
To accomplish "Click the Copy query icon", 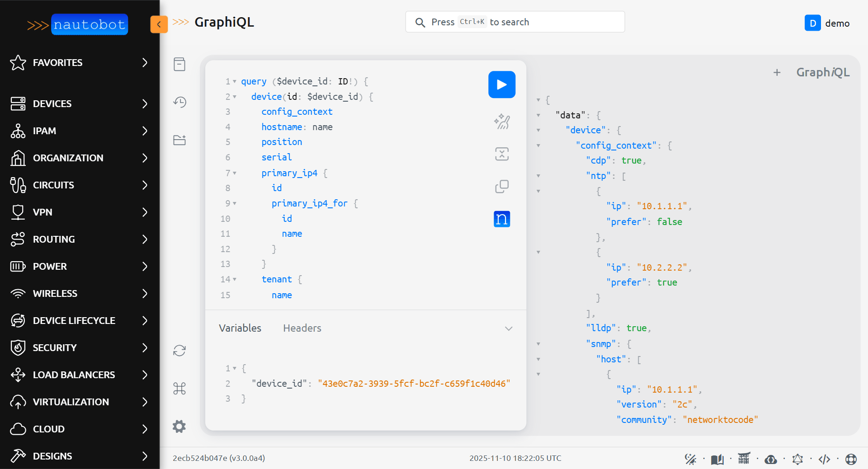I will (501, 187).
